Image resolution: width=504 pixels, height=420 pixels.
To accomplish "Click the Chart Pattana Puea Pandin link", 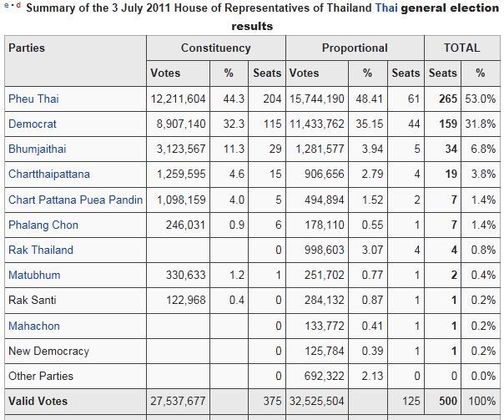I will point(76,200).
